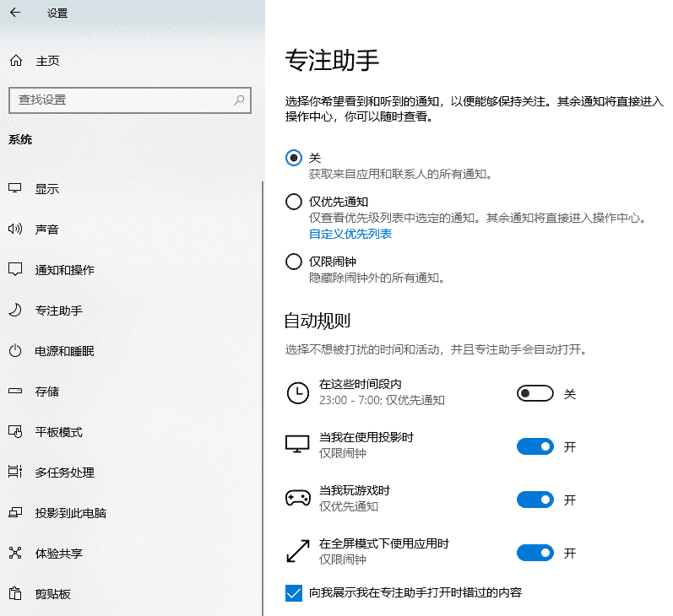This screenshot has height=616, width=673.
Task: Open the 自定义优先列表 link
Action: [x=350, y=234]
